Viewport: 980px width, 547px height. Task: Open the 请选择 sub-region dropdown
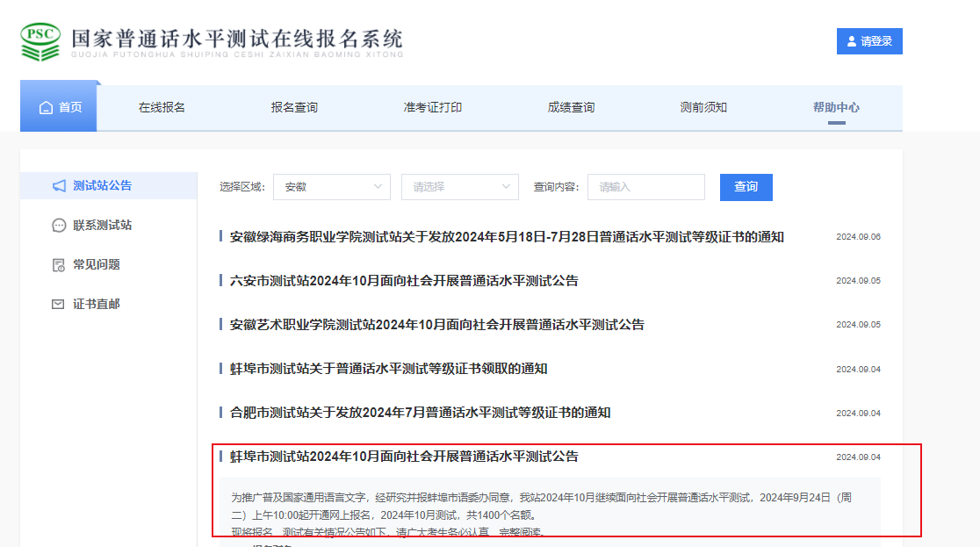pos(460,187)
